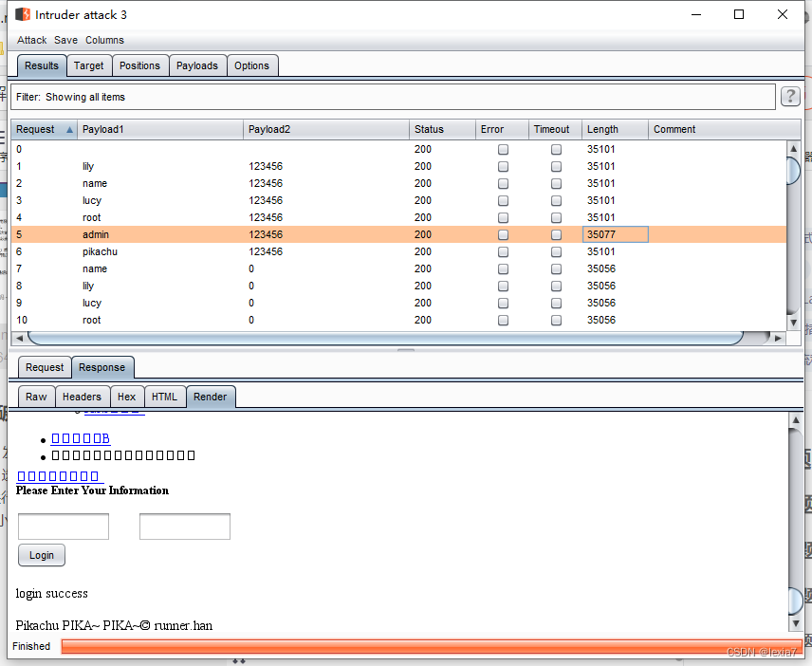Minimize the Intruder attack window
The height and width of the screenshot is (666, 812).
[x=696, y=14]
